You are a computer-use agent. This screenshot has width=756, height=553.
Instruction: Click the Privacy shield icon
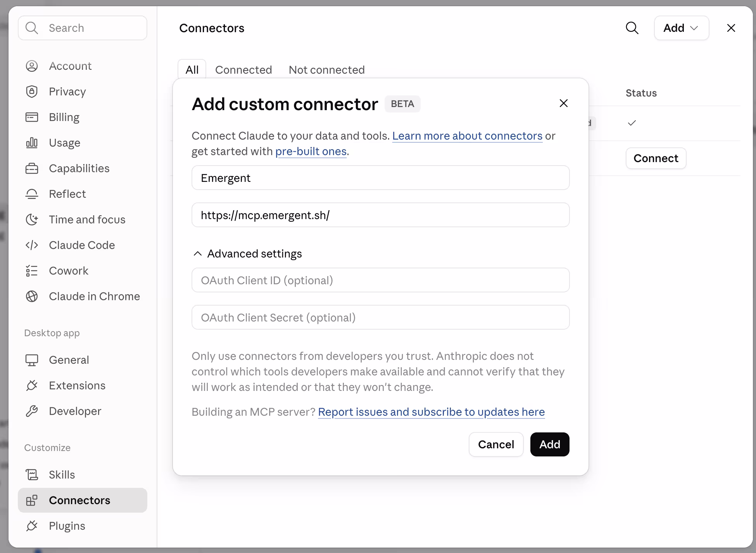tap(32, 92)
